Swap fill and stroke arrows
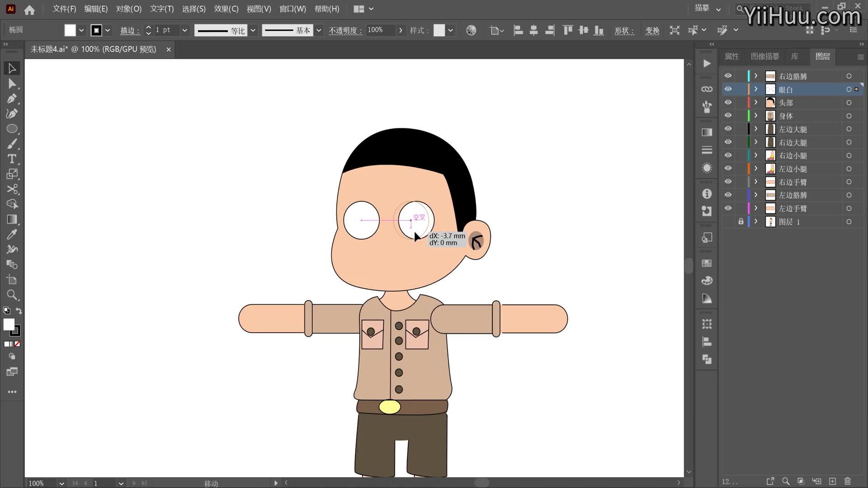The image size is (868, 488). (19, 310)
